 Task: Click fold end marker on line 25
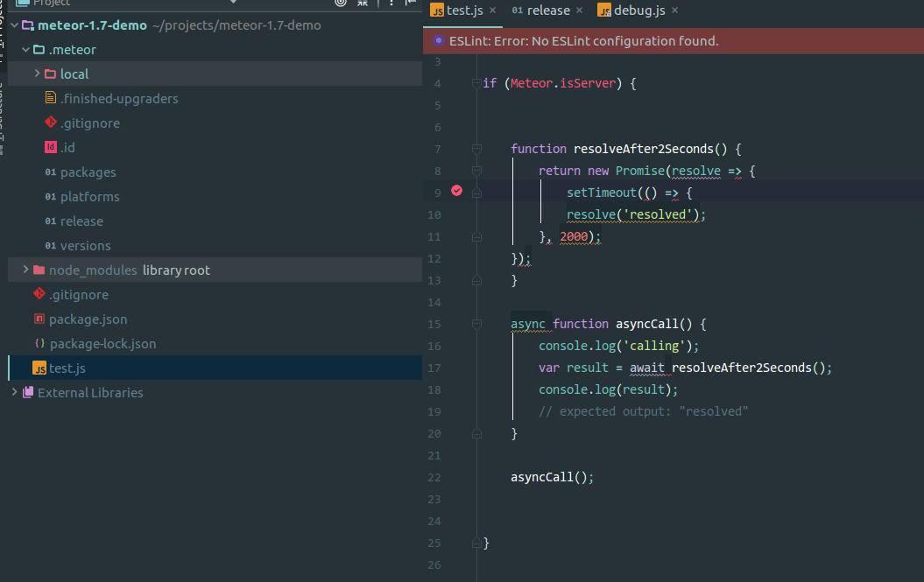[476, 543]
